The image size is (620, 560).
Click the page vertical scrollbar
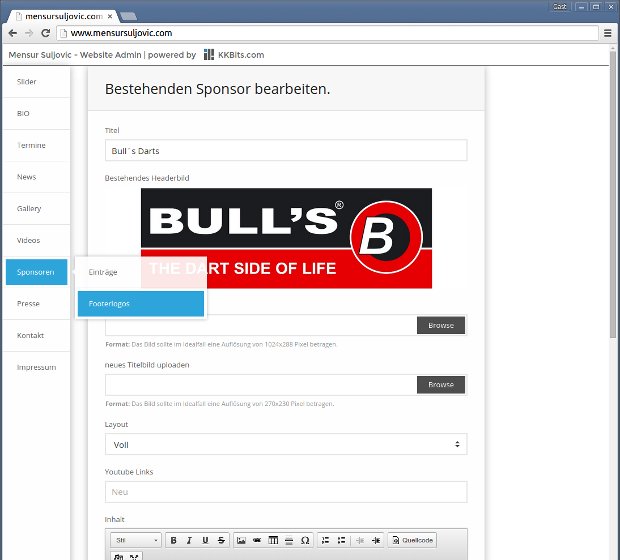point(613,194)
